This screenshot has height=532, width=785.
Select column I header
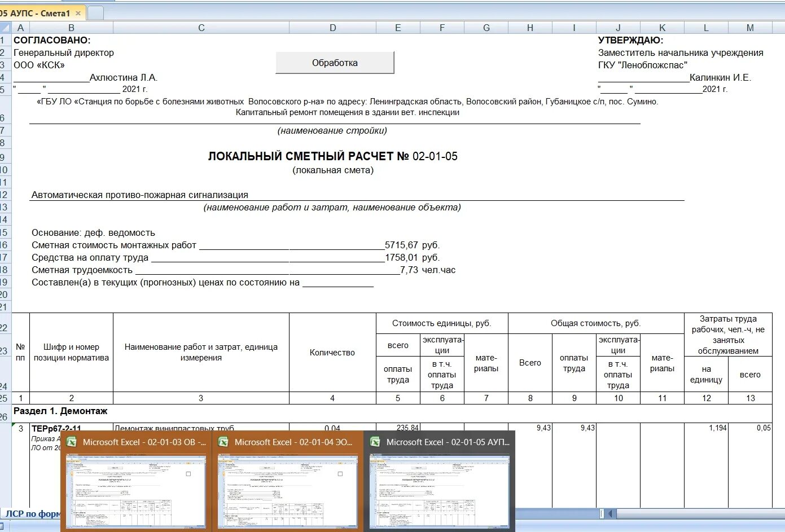click(x=574, y=28)
